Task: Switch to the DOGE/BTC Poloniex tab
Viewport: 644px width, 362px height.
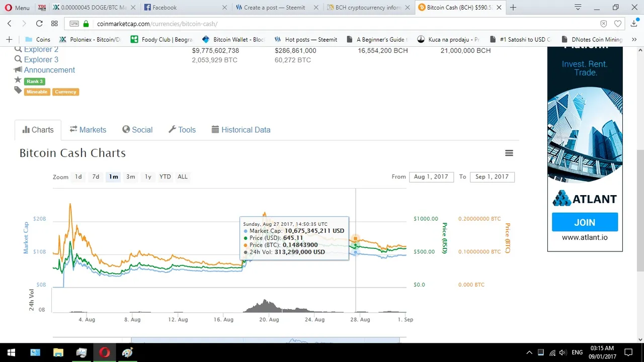Action: pyautogui.click(x=93, y=8)
